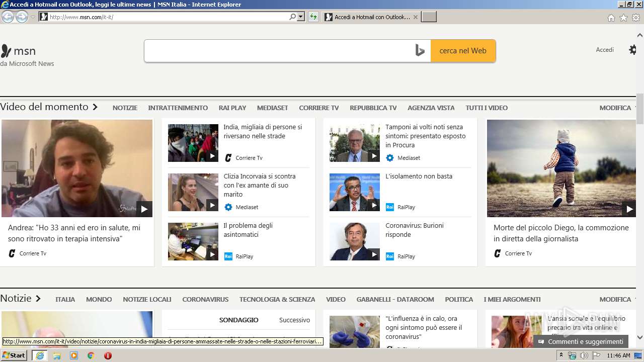The image size is (644, 362).
Task: Open 'Commenti e suggerimenti' feedback button
Action: pos(581,341)
